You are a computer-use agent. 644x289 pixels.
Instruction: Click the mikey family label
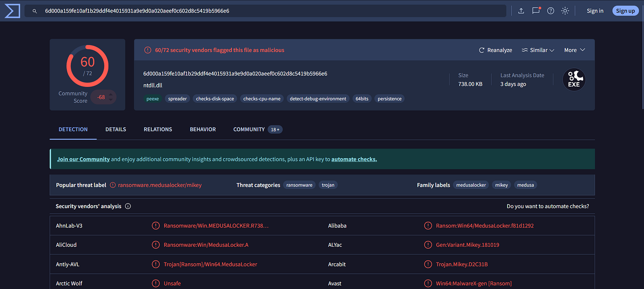[502, 185]
